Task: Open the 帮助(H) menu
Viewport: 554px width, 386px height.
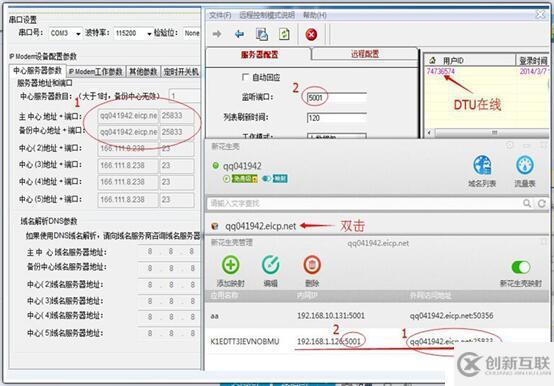Action: tap(314, 15)
